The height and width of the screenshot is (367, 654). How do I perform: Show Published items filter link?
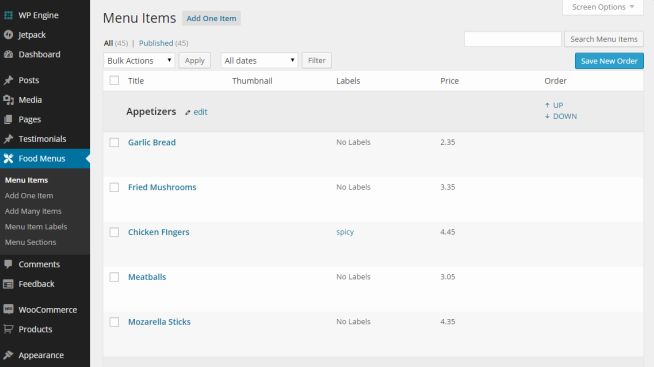(156, 43)
